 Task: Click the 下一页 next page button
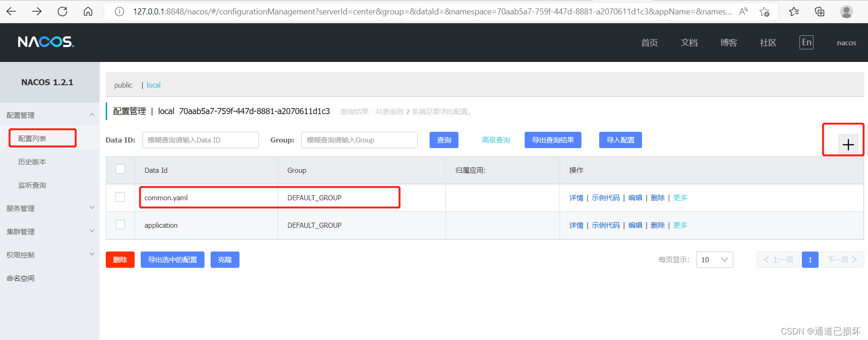coord(842,259)
